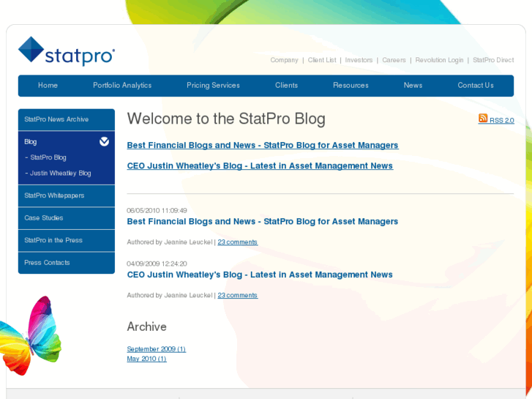Open the Resources navigation item
This screenshot has width=532, height=399.
351,85
